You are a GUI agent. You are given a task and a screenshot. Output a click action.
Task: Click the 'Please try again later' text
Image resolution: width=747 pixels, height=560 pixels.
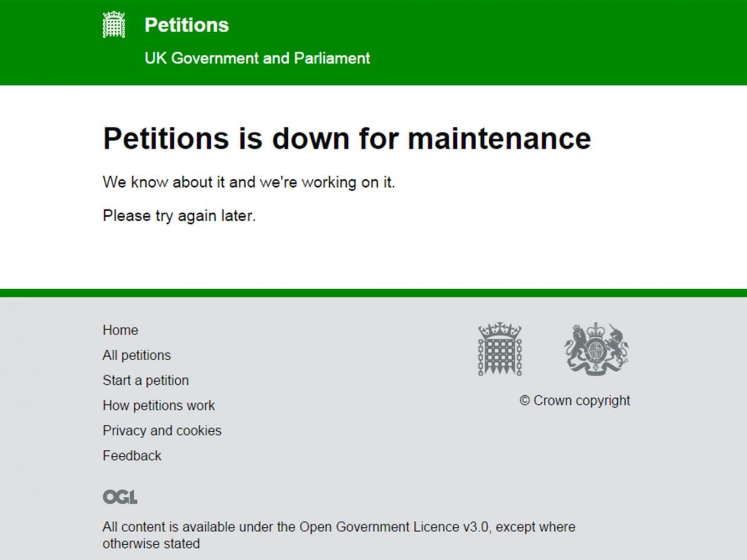pyautogui.click(x=179, y=216)
